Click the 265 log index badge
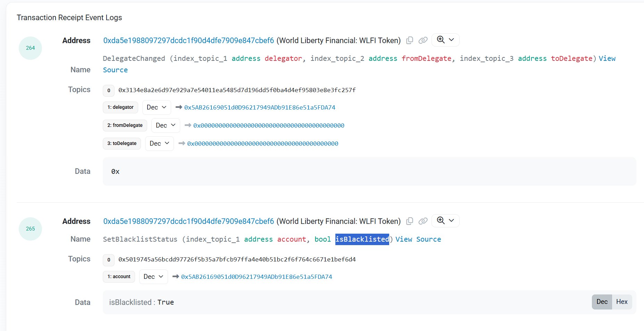The width and height of the screenshot is (644, 331). (x=31, y=229)
